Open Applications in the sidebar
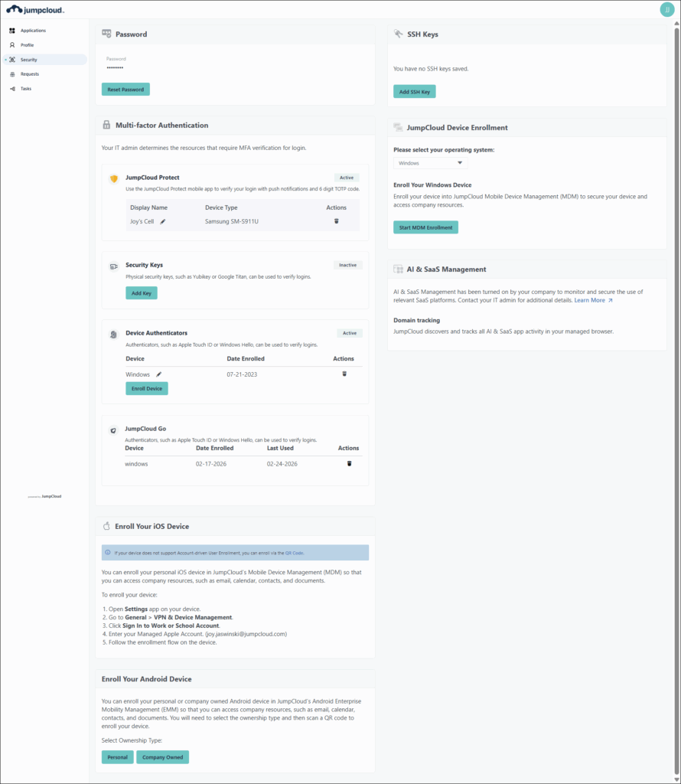This screenshot has height=784, width=681. (x=33, y=31)
